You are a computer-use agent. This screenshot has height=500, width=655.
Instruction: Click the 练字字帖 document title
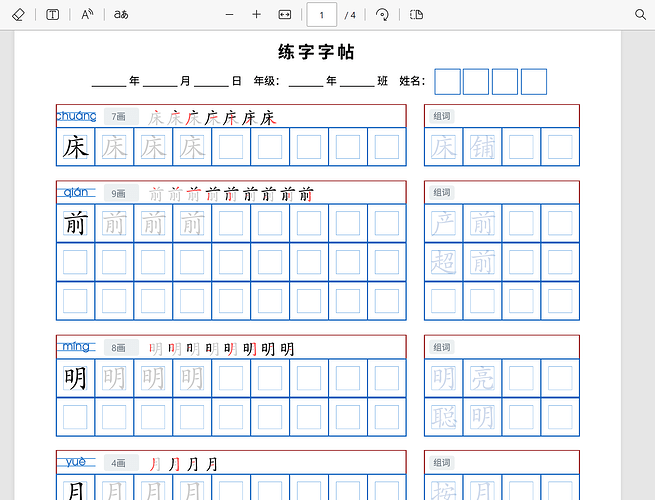tap(317, 52)
